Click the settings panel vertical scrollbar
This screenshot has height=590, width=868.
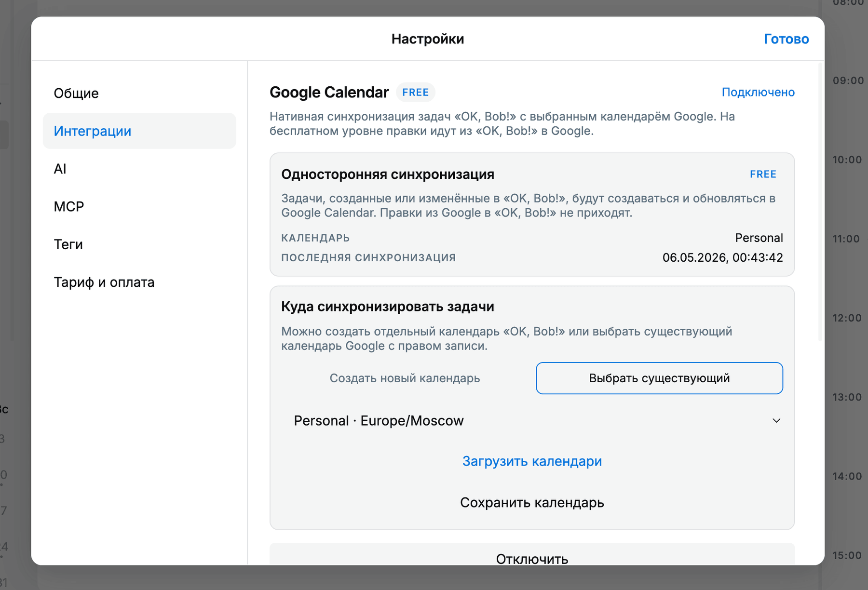tap(820, 202)
